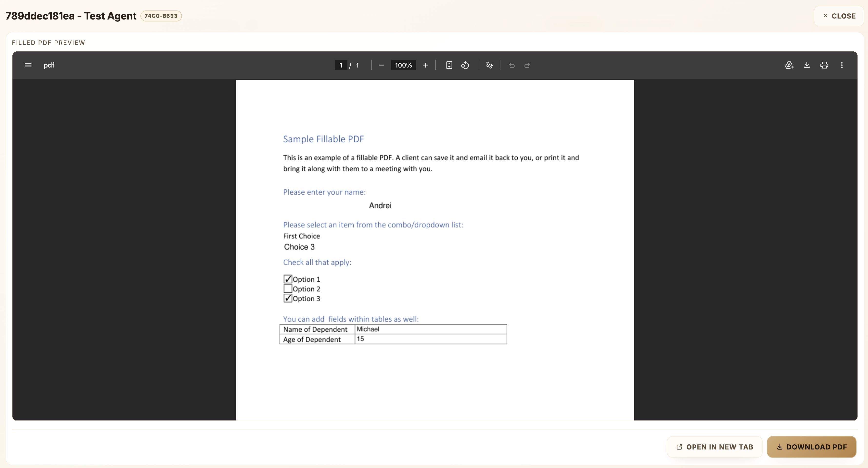This screenshot has height=468, width=868.
Task: Open the Choice 3 combo dropdown
Action: [x=299, y=247]
